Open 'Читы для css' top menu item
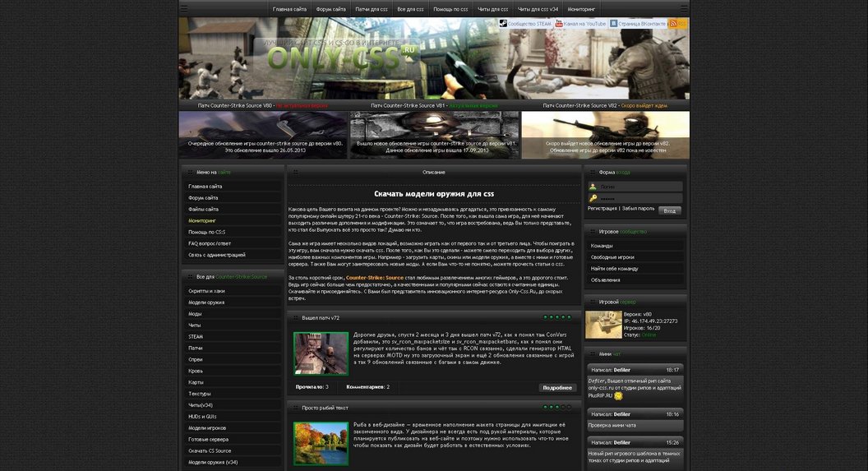The height and width of the screenshot is (471, 868). [x=492, y=9]
